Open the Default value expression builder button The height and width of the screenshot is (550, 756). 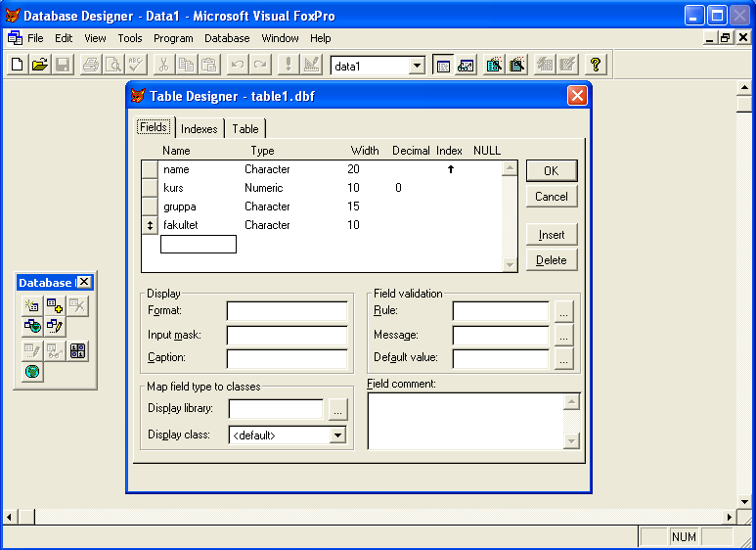tap(563, 359)
